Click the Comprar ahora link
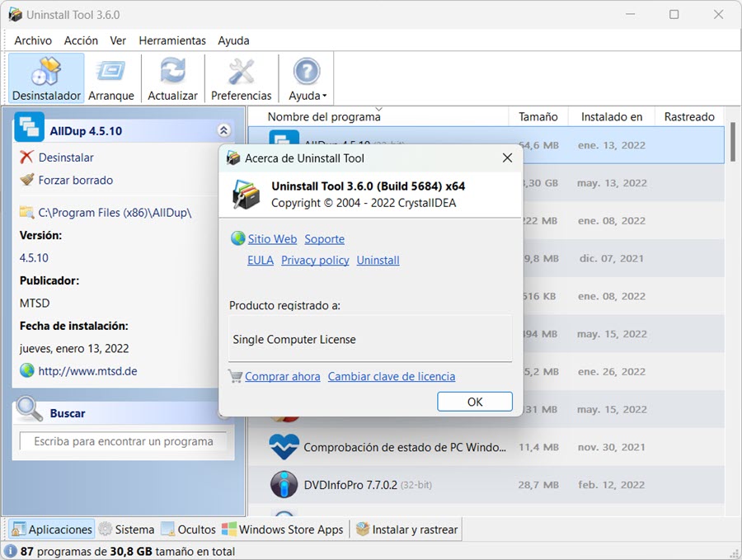 [x=283, y=376]
